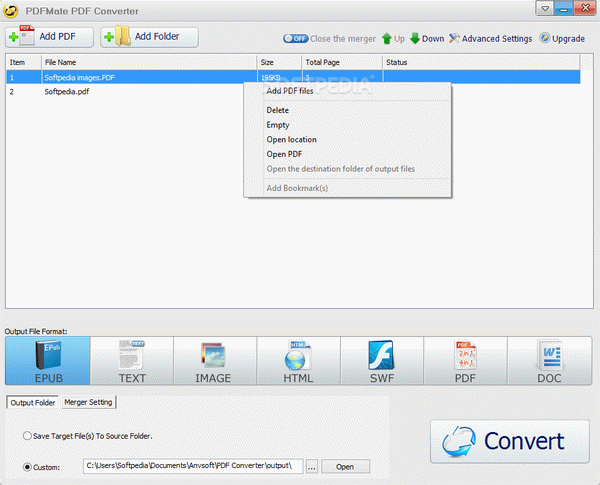Choose Delete from context menu
Image resolution: width=600 pixels, height=485 pixels.
[x=347, y=110]
